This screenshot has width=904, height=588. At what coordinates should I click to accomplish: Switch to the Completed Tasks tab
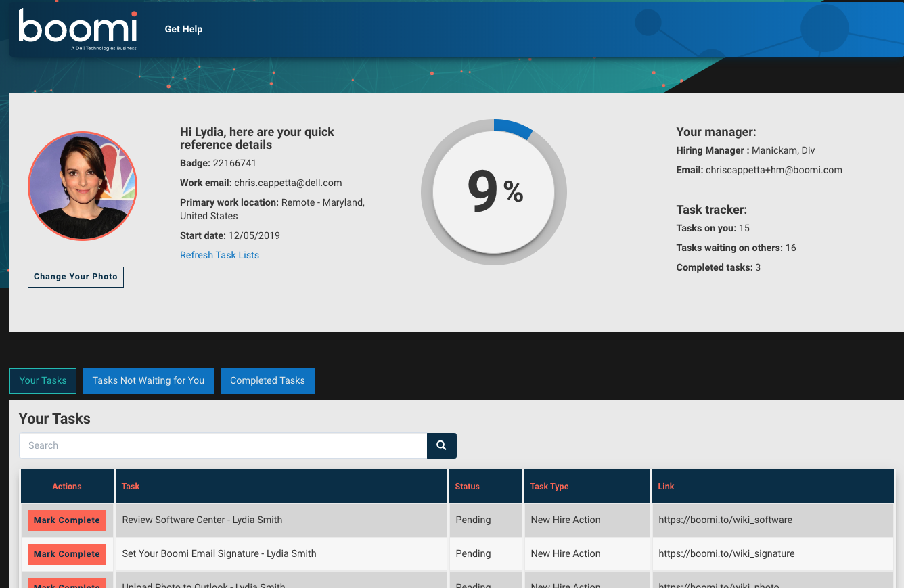267,380
